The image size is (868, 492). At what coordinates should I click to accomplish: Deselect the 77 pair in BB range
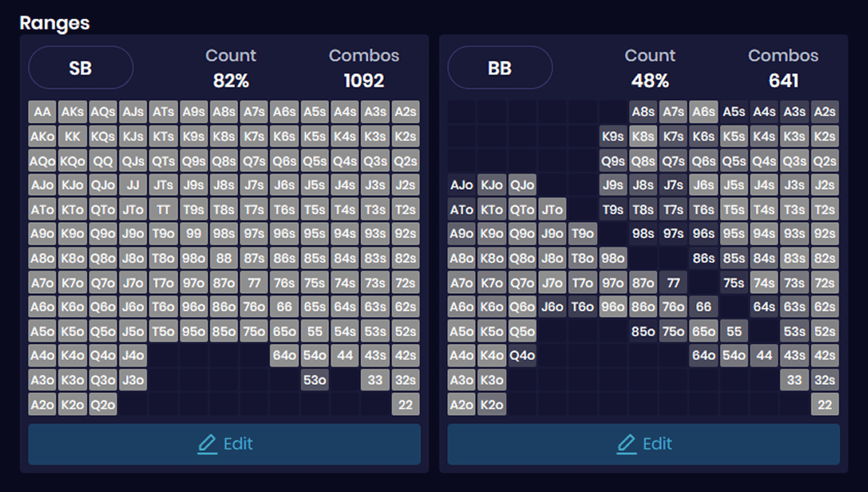[x=673, y=282]
